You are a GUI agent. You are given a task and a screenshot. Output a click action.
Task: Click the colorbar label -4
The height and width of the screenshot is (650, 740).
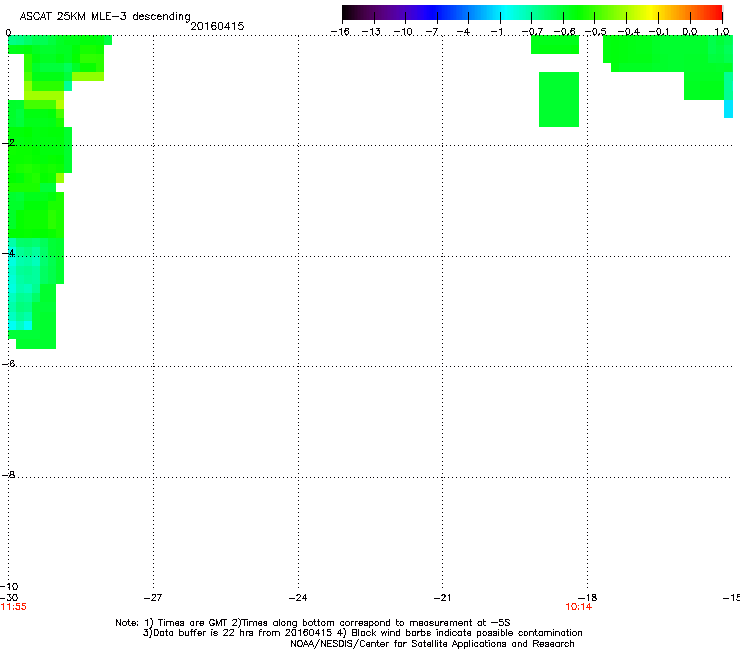[463, 32]
